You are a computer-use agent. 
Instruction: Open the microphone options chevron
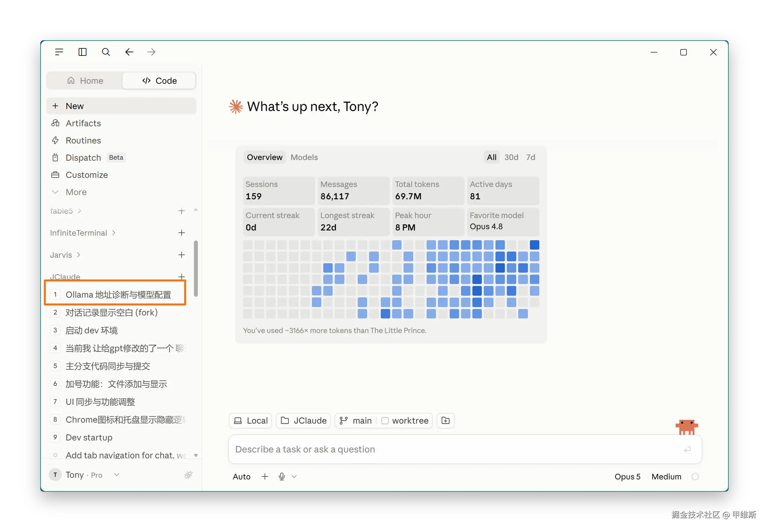294,477
